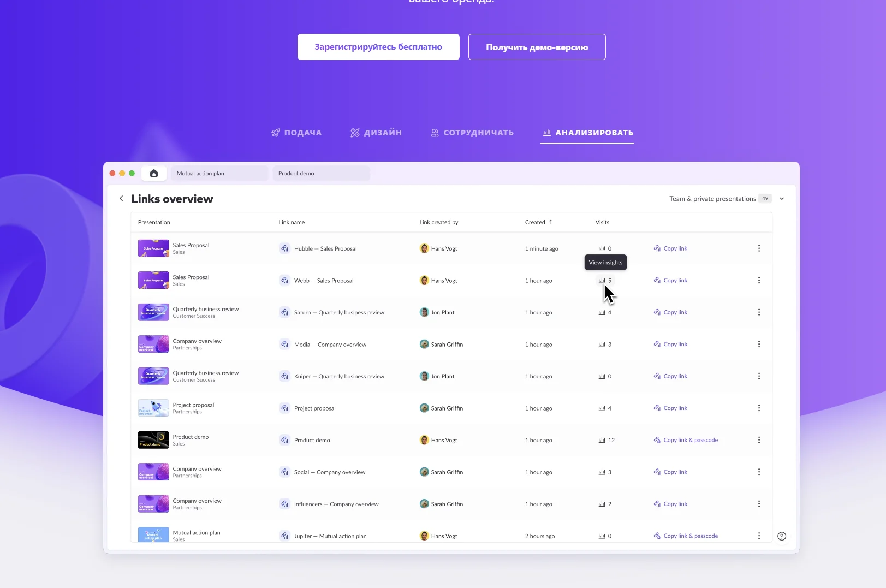Open the home icon in the window toolbar

coord(153,173)
